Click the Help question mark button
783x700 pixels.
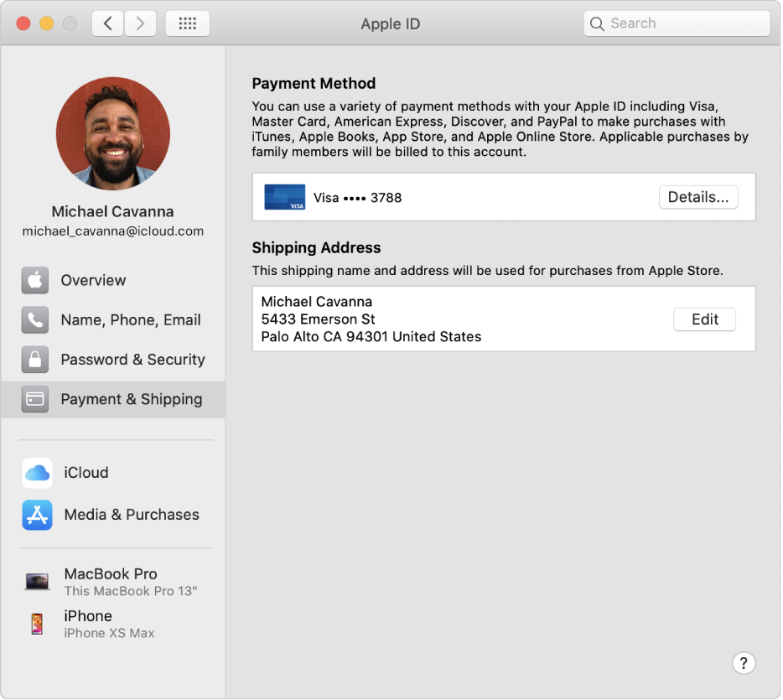click(744, 662)
